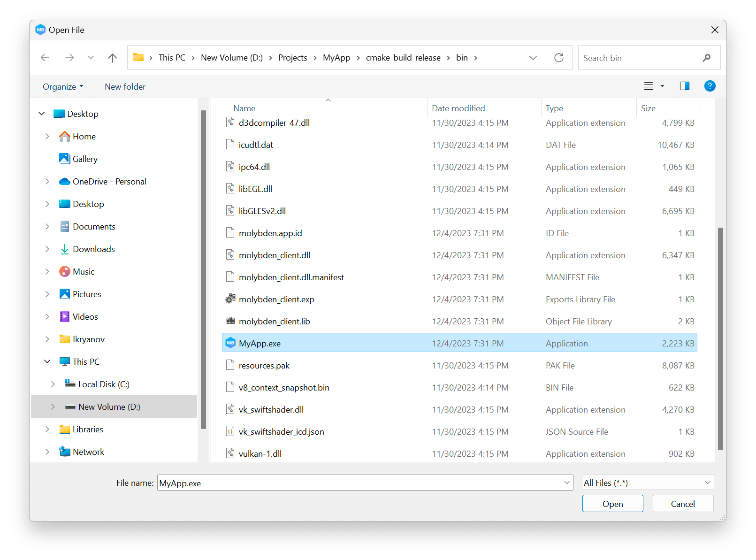Refresh the current folder view

(559, 57)
